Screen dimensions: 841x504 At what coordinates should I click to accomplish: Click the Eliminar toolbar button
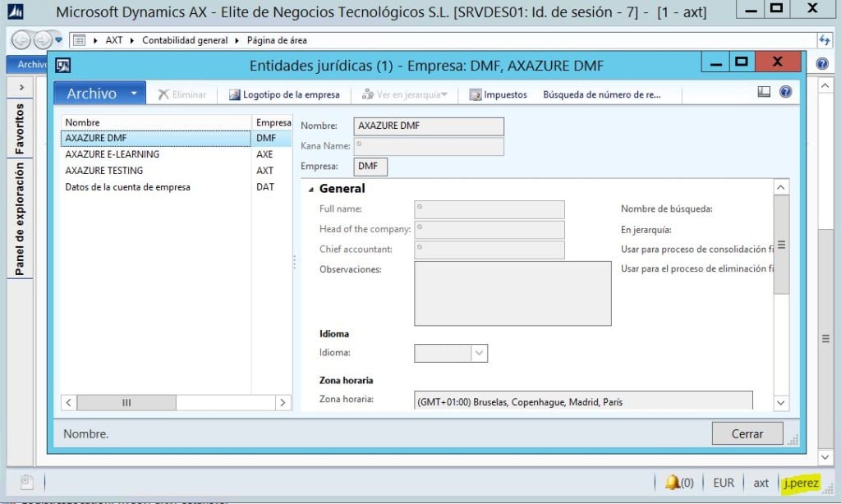(182, 94)
